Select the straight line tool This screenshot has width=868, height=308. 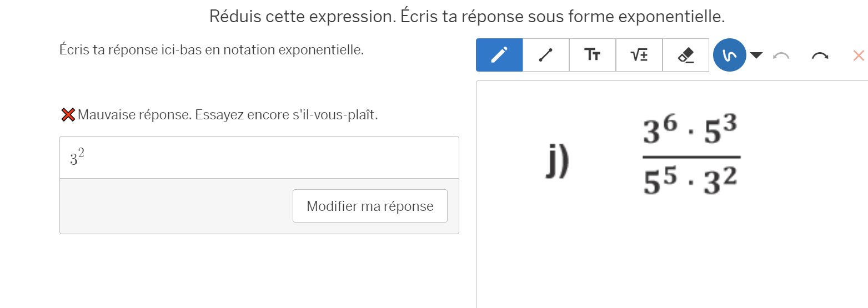pos(546,55)
